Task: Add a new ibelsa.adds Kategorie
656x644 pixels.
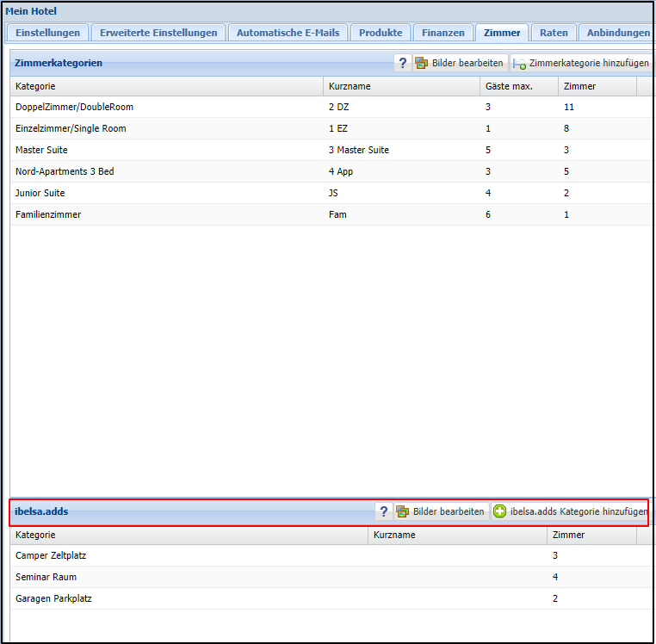Action: point(570,511)
